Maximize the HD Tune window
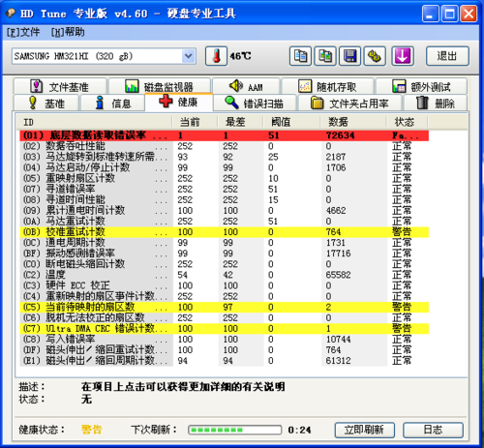 [x=449, y=15]
